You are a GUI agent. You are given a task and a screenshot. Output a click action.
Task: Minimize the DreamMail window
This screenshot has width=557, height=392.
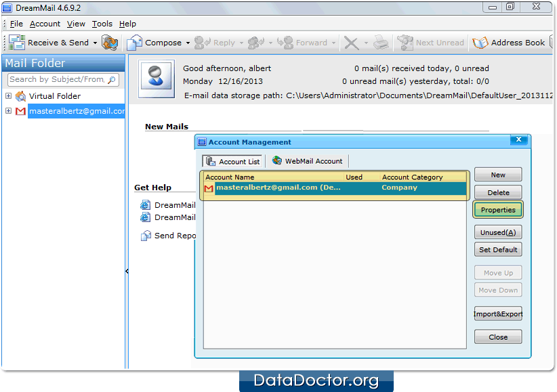(493, 7)
